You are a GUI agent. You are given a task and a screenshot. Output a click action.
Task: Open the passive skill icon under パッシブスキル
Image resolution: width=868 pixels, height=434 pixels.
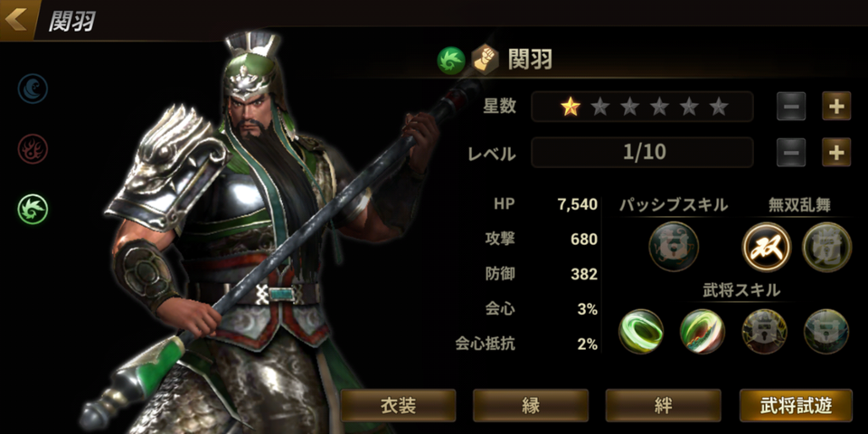pos(674,246)
